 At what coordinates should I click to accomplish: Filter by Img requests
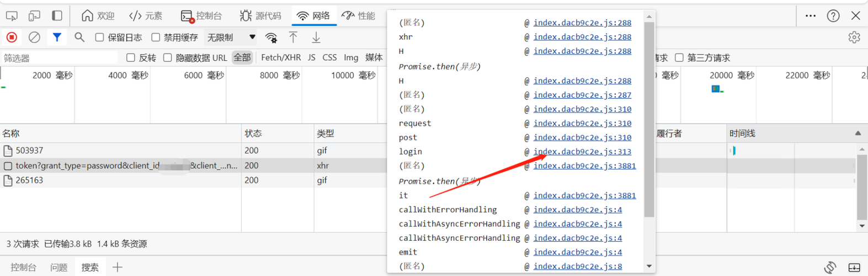tap(351, 57)
